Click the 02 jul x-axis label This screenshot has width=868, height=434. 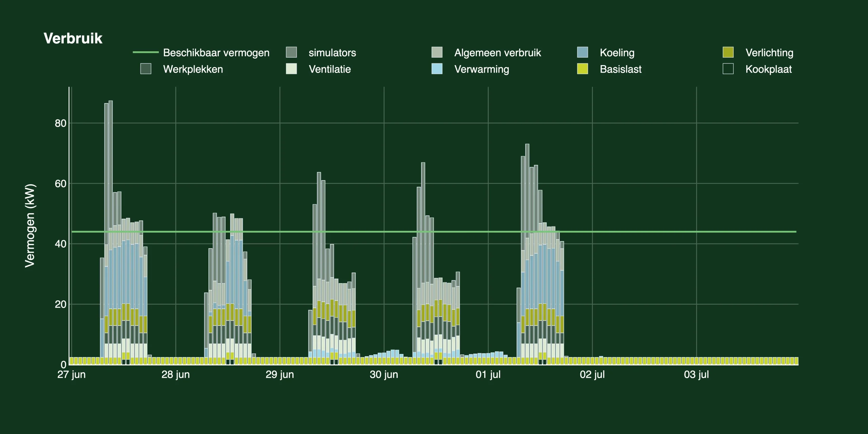592,374
